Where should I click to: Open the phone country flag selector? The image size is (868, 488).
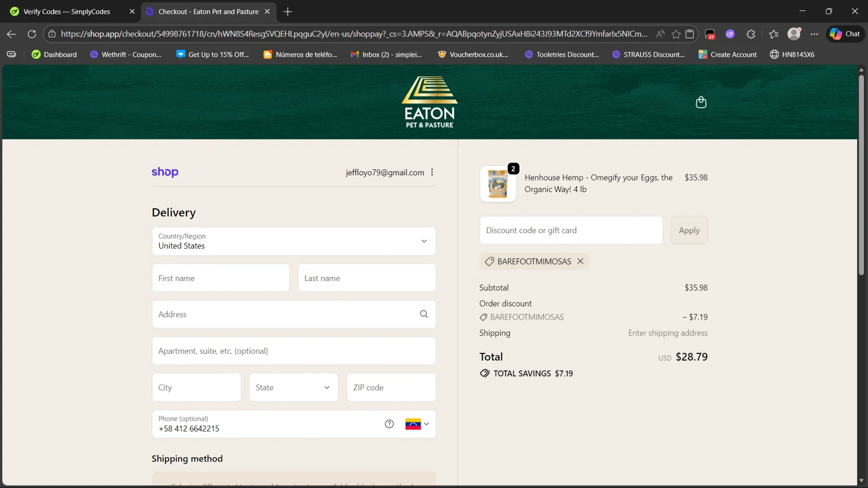417,424
